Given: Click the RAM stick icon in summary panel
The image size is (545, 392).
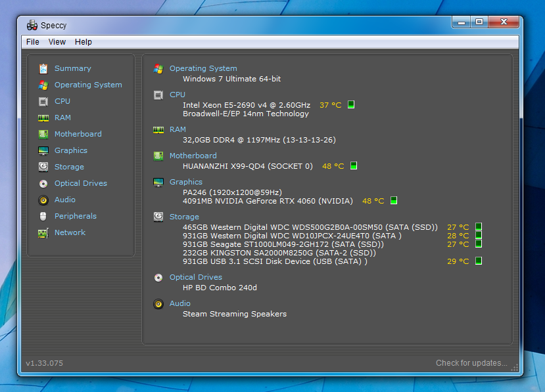Looking at the screenshot, I should [158, 130].
